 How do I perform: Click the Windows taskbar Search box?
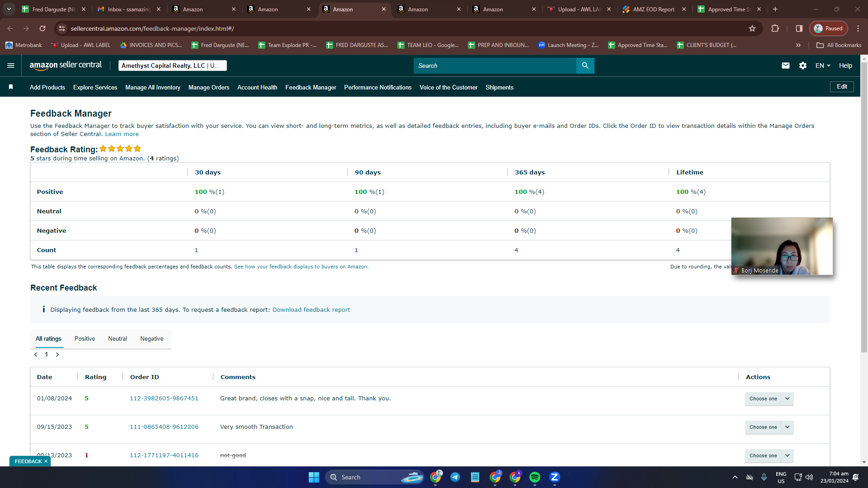click(x=375, y=477)
